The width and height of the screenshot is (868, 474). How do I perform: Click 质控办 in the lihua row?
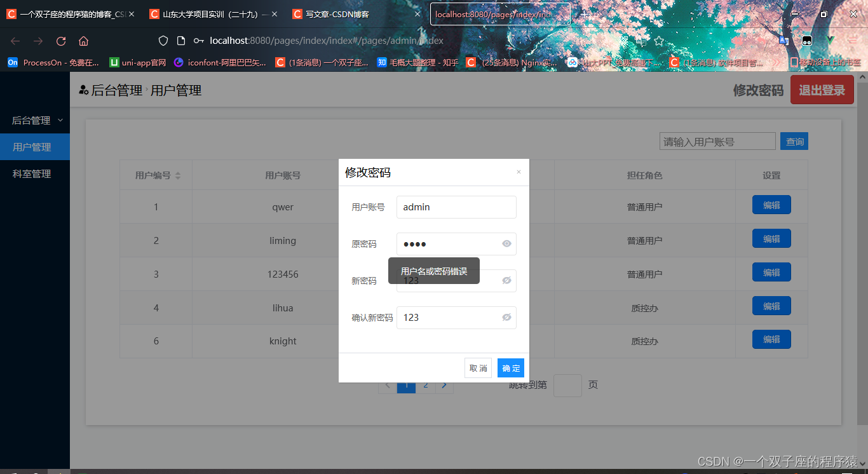[x=644, y=308]
